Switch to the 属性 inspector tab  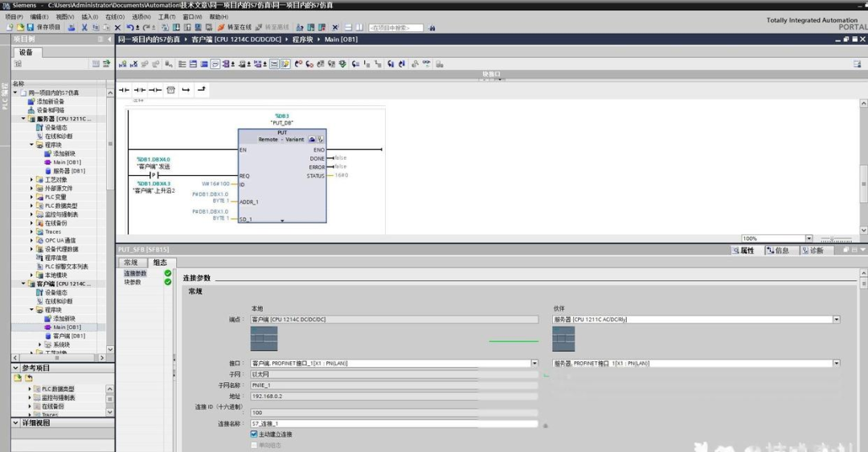tap(744, 250)
